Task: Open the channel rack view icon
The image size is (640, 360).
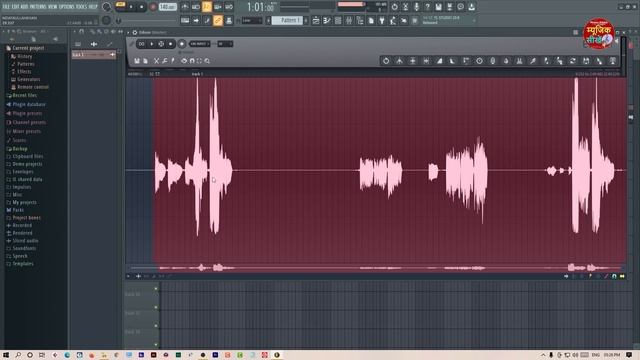Action: [338, 20]
